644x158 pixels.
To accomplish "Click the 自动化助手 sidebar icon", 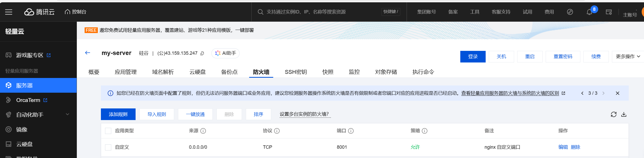I will (x=9, y=115).
